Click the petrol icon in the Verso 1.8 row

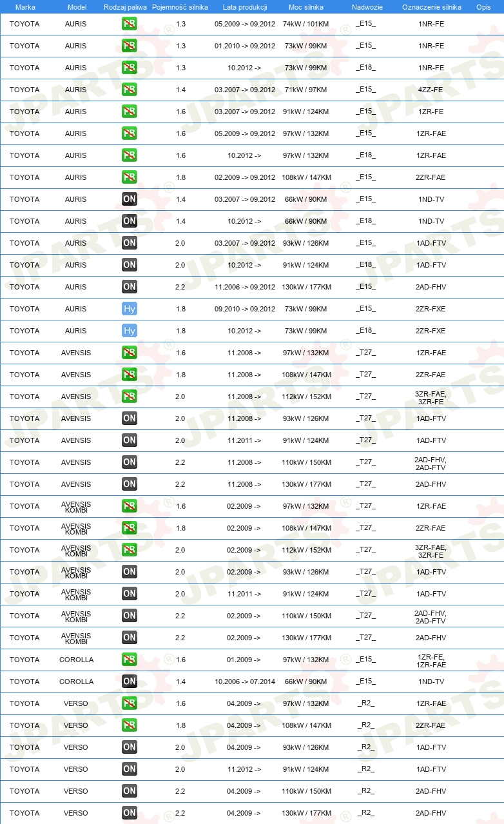pyautogui.click(x=130, y=725)
